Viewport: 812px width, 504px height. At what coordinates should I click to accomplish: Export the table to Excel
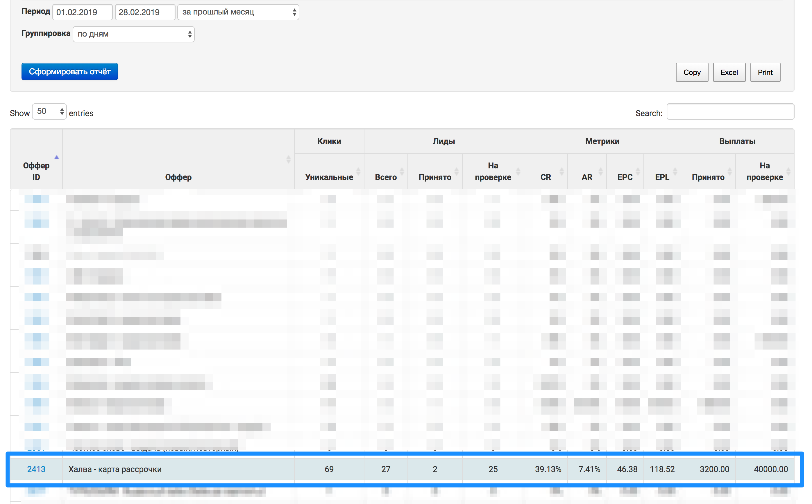click(x=729, y=72)
